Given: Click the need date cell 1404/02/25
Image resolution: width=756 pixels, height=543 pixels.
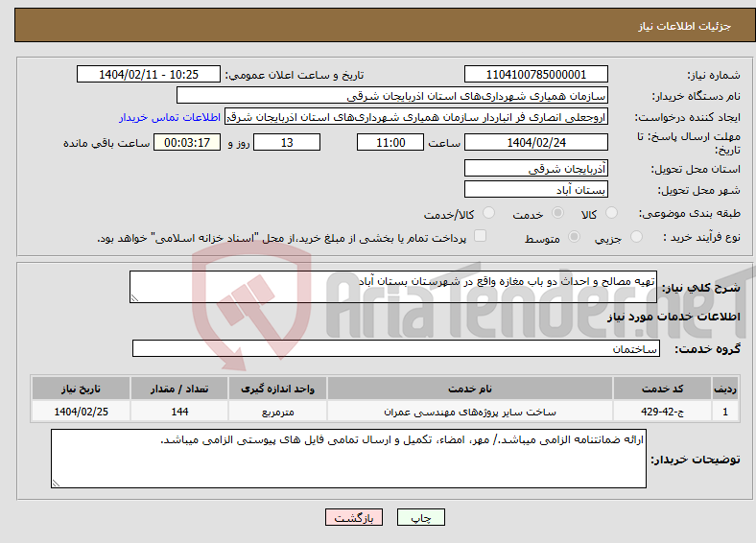Looking at the screenshot, I should [81, 412].
